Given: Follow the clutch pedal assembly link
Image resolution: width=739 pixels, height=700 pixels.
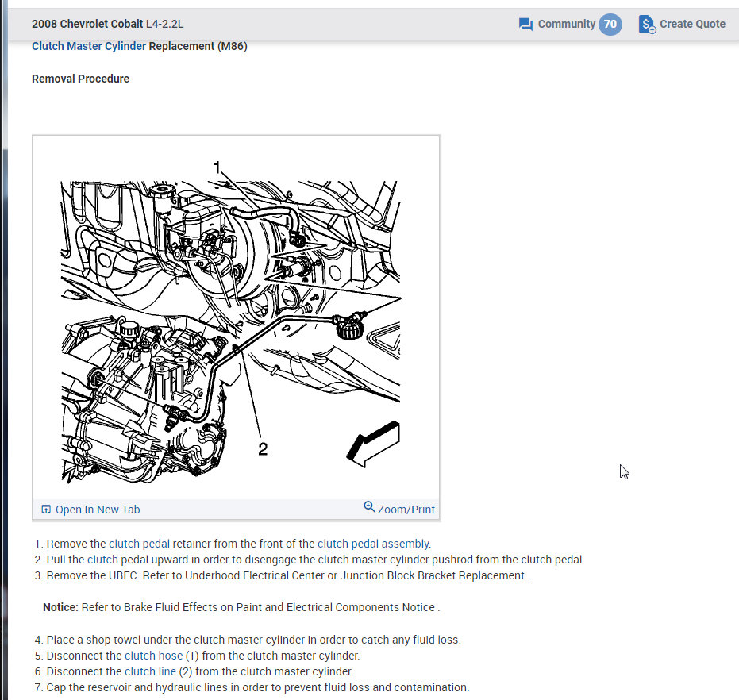Looking at the screenshot, I should (x=373, y=544).
